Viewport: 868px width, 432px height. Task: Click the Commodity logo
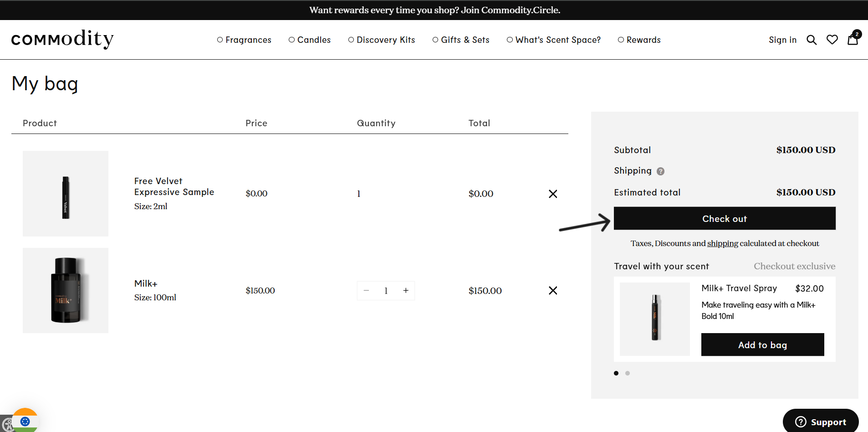62,39
